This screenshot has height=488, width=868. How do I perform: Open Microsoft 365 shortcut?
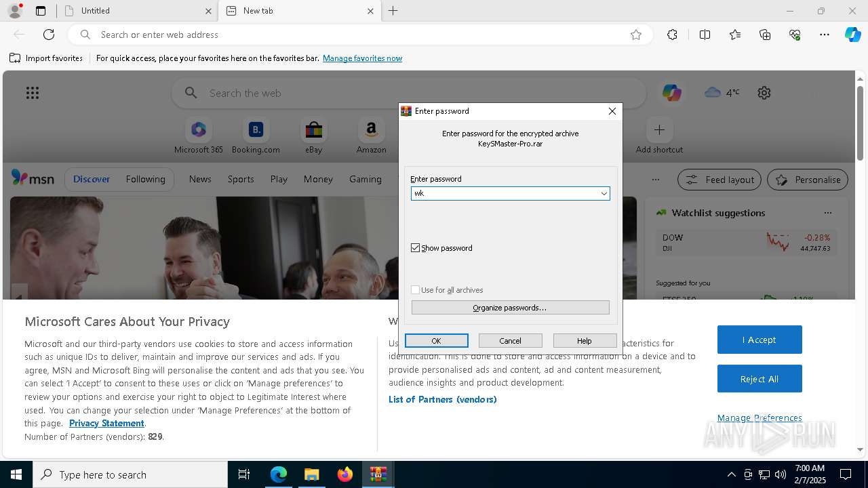(199, 136)
